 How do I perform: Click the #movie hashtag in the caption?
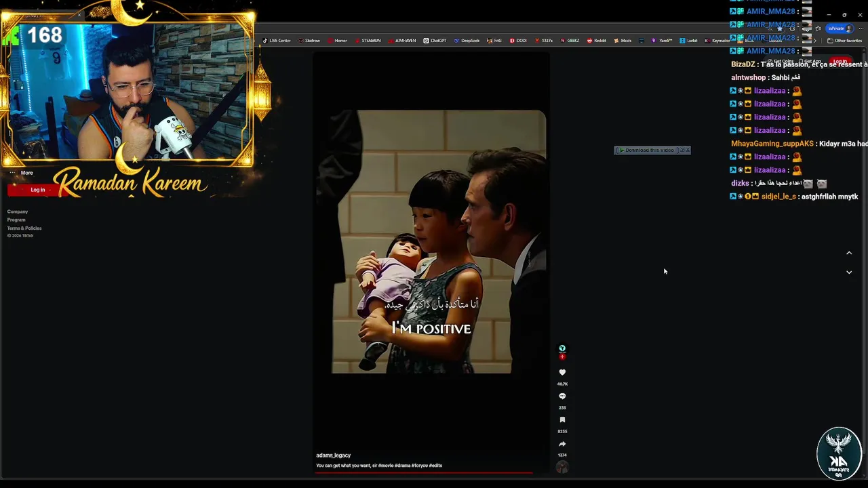(386, 466)
